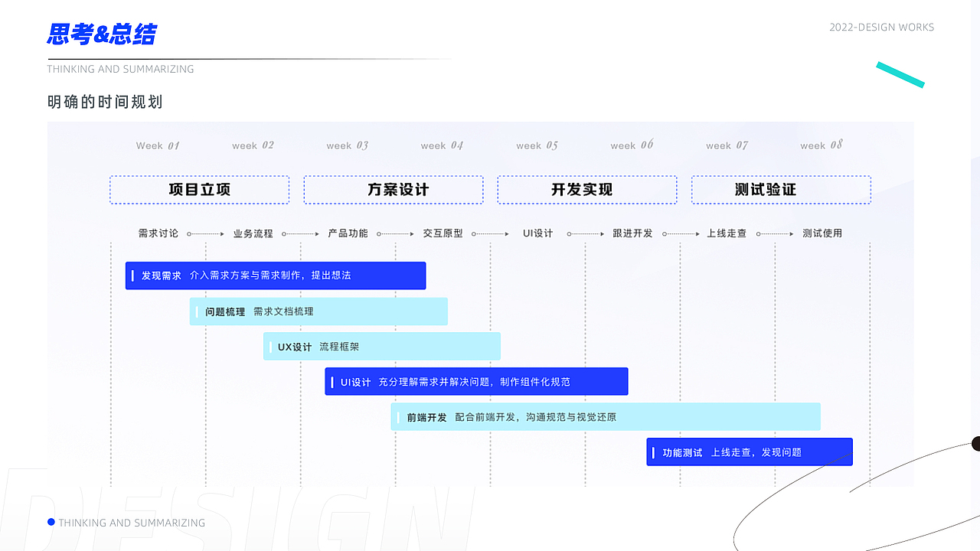Click the 思考&总结 slide title
980x551 pixels.
102,34
